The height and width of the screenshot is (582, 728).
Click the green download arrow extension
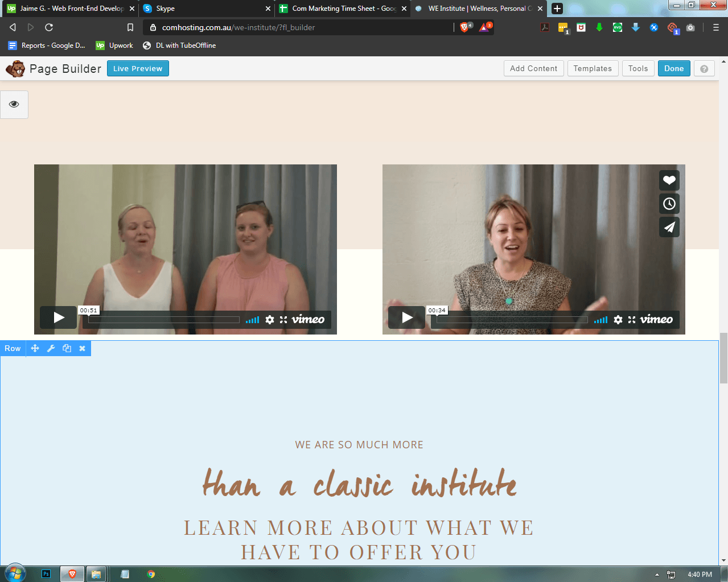point(599,27)
